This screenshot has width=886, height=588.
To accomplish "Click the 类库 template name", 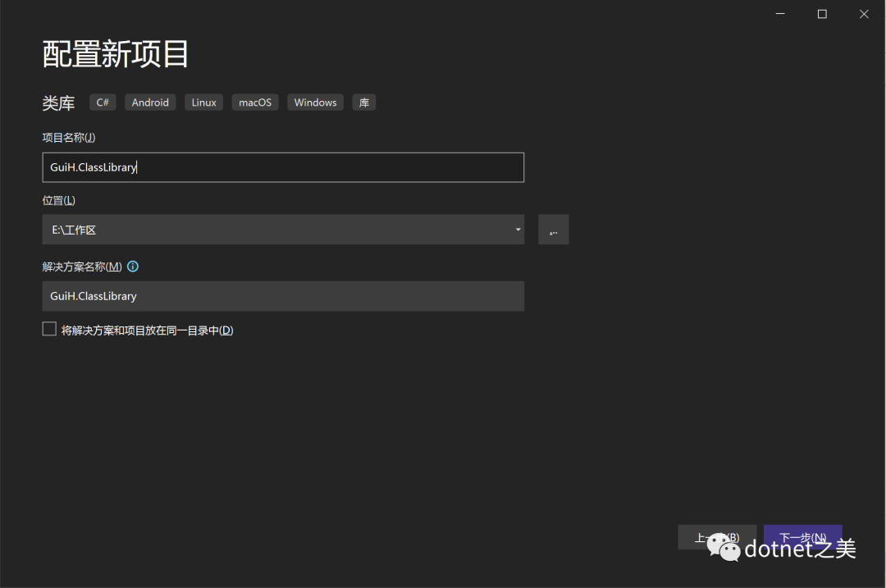I will 59,103.
